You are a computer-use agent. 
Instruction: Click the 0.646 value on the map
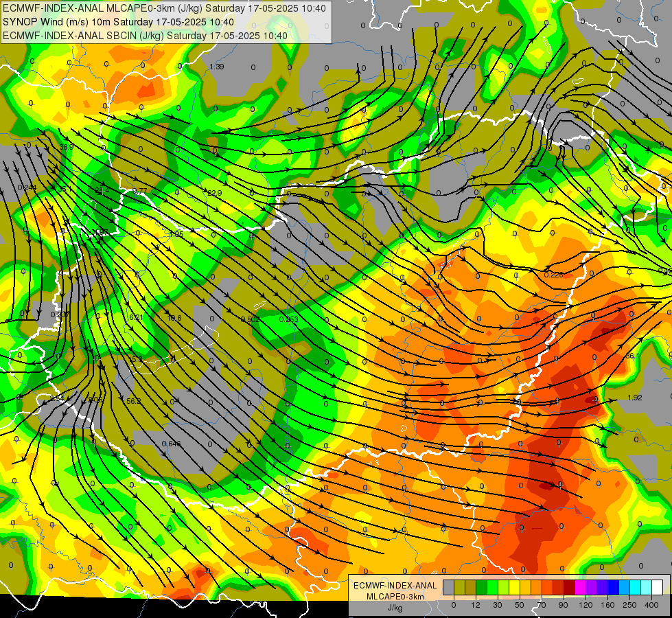tap(172, 443)
